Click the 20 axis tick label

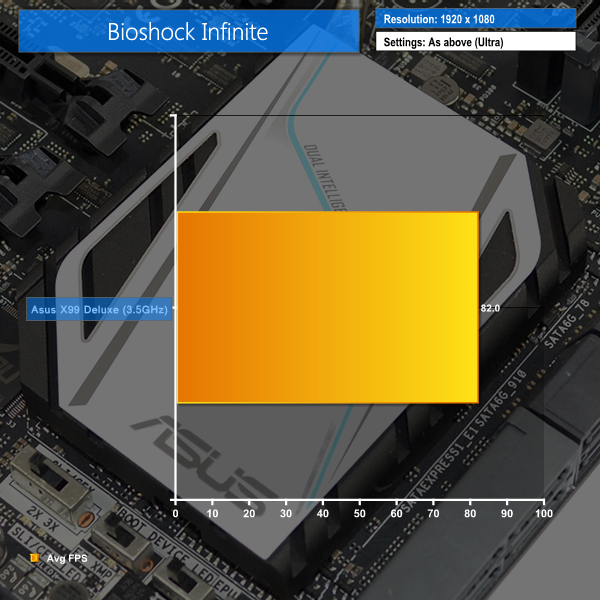pyautogui.click(x=249, y=514)
